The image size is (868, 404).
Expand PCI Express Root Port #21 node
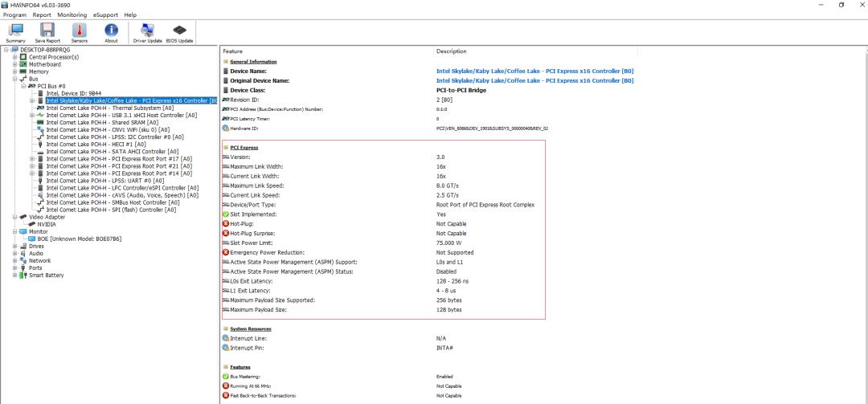pos(32,166)
